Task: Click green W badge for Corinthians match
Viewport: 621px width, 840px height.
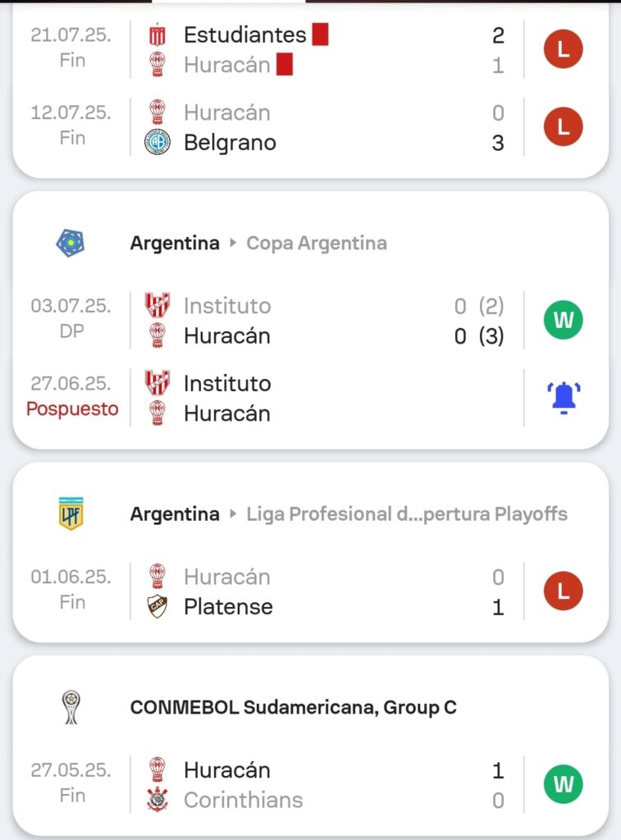Action: [564, 785]
